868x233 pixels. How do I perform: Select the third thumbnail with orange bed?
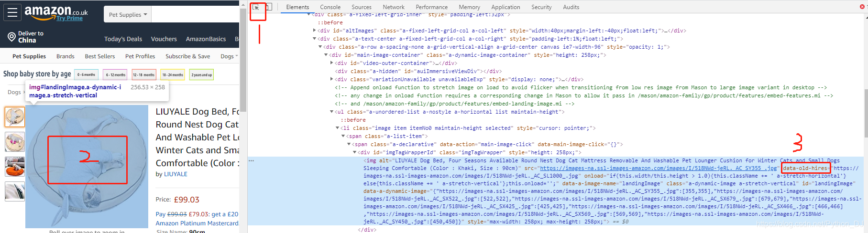coord(14,167)
